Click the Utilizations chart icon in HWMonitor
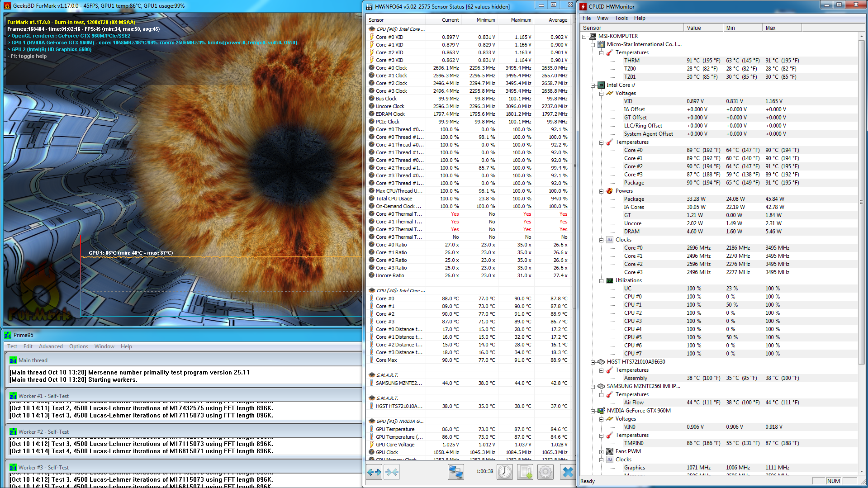The height and width of the screenshot is (488, 868). click(609, 280)
